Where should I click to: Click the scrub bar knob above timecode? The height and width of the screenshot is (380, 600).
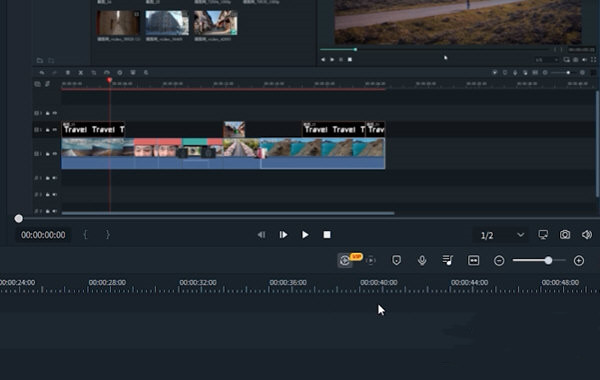(18, 219)
